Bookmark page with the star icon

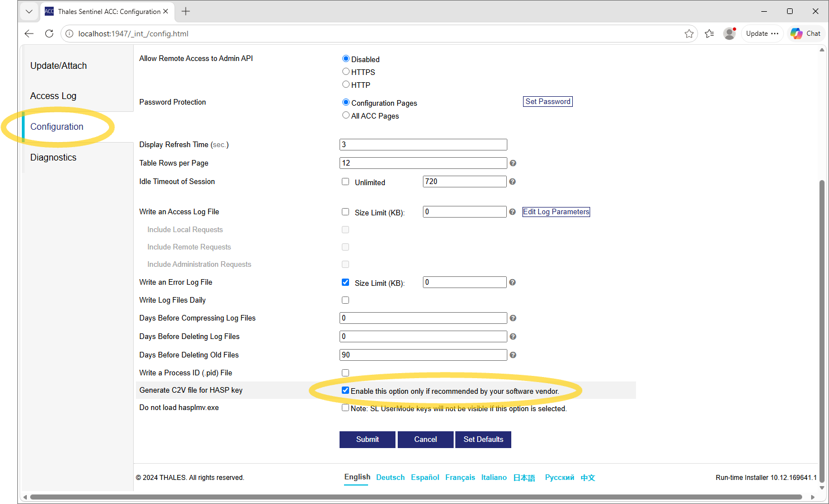pos(689,34)
